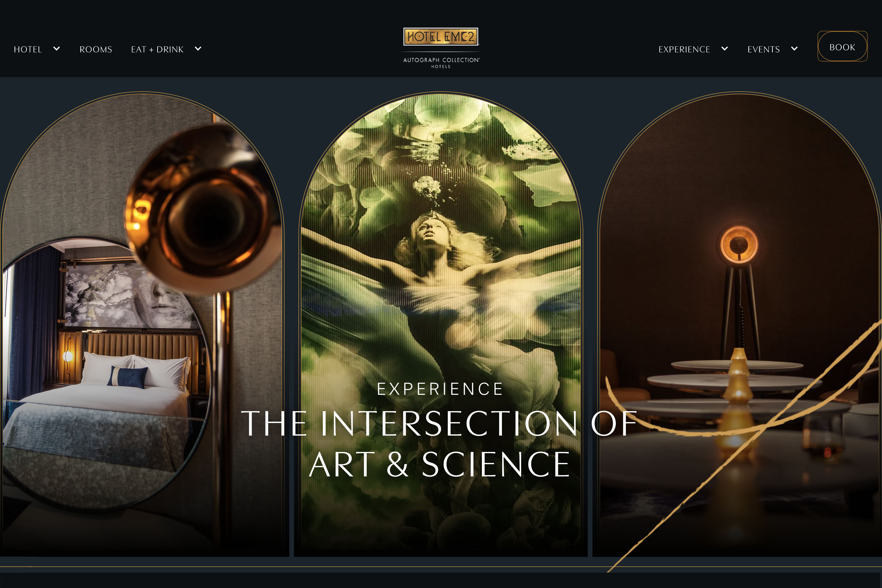The image size is (882, 588).
Task: Click the 'Art & Science' headline line
Action: [440, 465]
